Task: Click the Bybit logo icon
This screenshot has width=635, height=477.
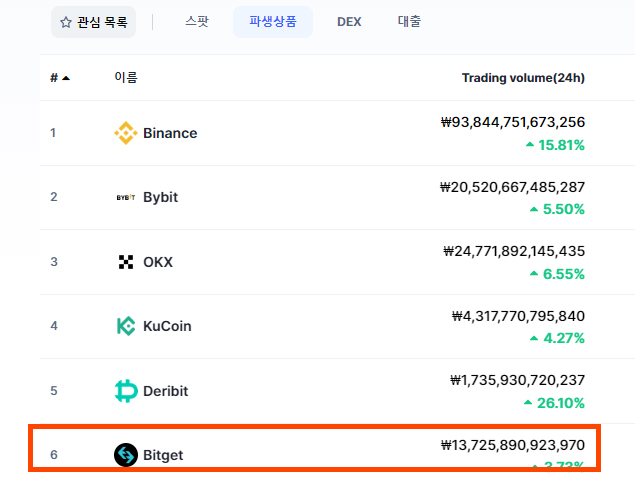Action: 126,197
